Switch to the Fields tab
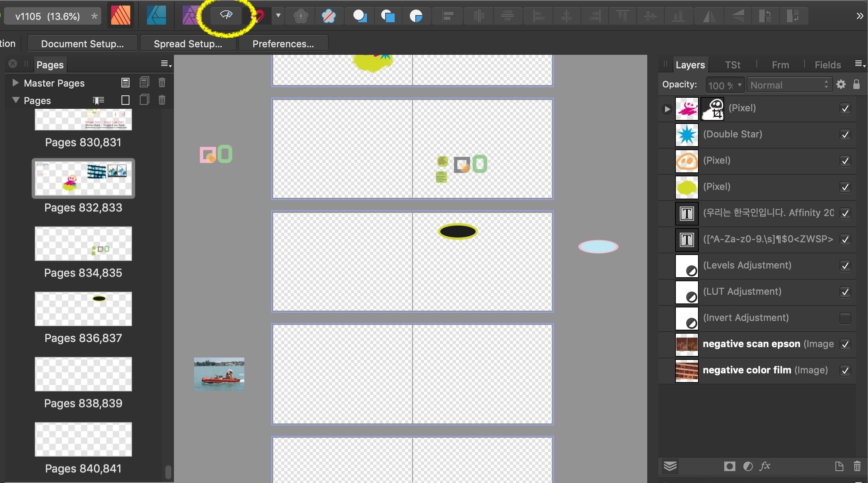Image resolution: width=868 pixels, height=483 pixels. [x=827, y=65]
